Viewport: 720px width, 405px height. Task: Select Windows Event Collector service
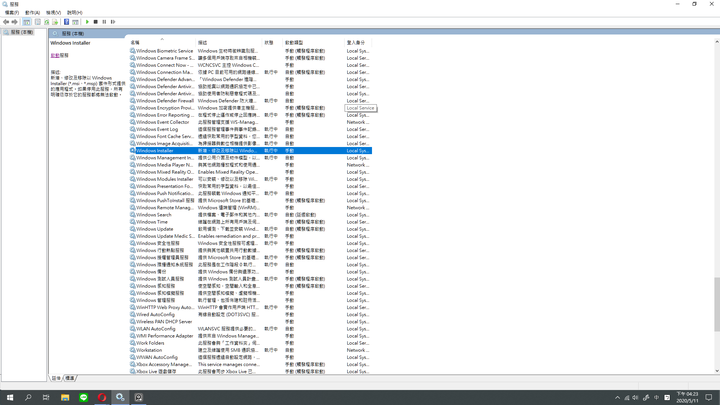(250, 122)
